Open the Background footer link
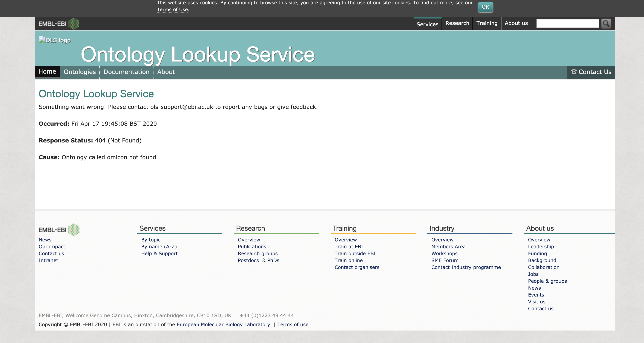 542,260
